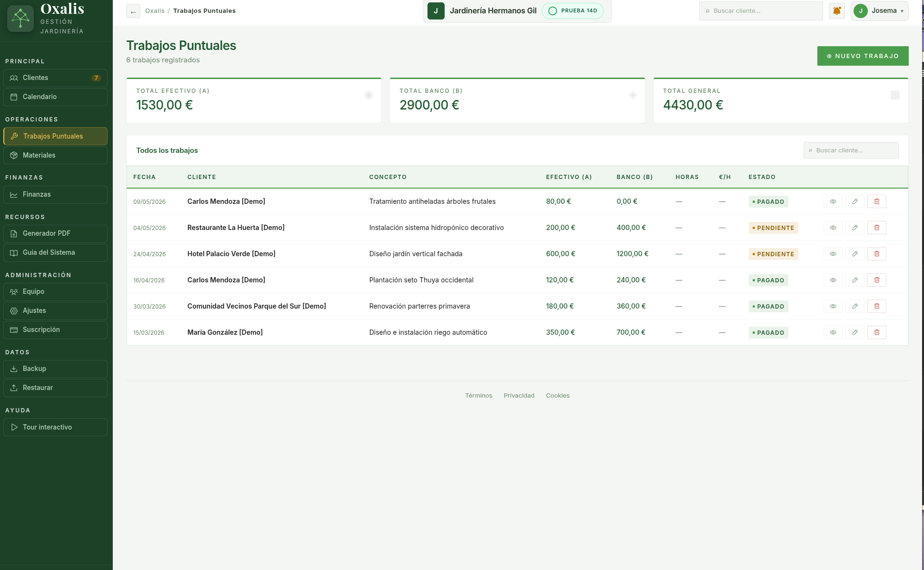View the Plantación seto Thuya occidental job
Viewport: 924px width, 570px height.
point(833,280)
